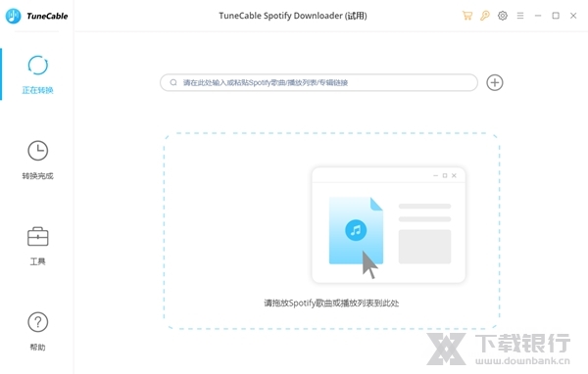The width and height of the screenshot is (588, 374).
Task: Click the magnifier icon in search box
Action: coord(173,82)
